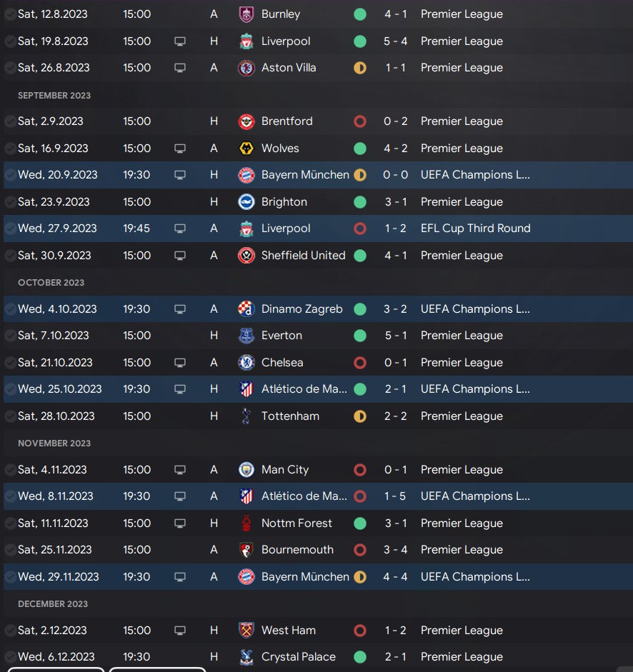Toggle checkmark for Wed 20.9.2023 Bayern fixture
Image resolution: width=633 pixels, height=672 pixels.
[x=10, y=175]
